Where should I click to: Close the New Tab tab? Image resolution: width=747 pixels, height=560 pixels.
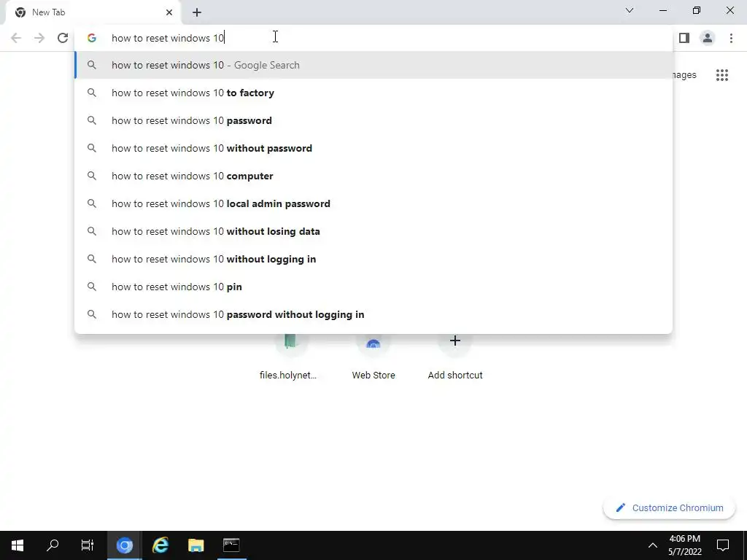click(169, 12)
